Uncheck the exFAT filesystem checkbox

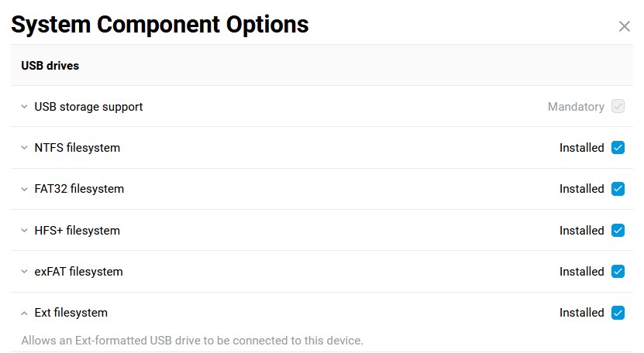coord(618,272)
